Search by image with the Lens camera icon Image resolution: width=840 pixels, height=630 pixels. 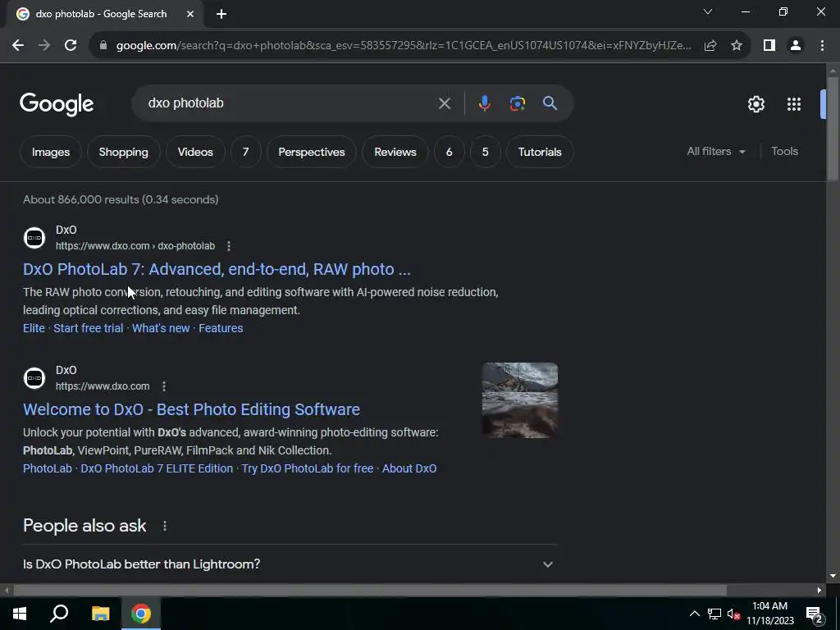point(517,103)
